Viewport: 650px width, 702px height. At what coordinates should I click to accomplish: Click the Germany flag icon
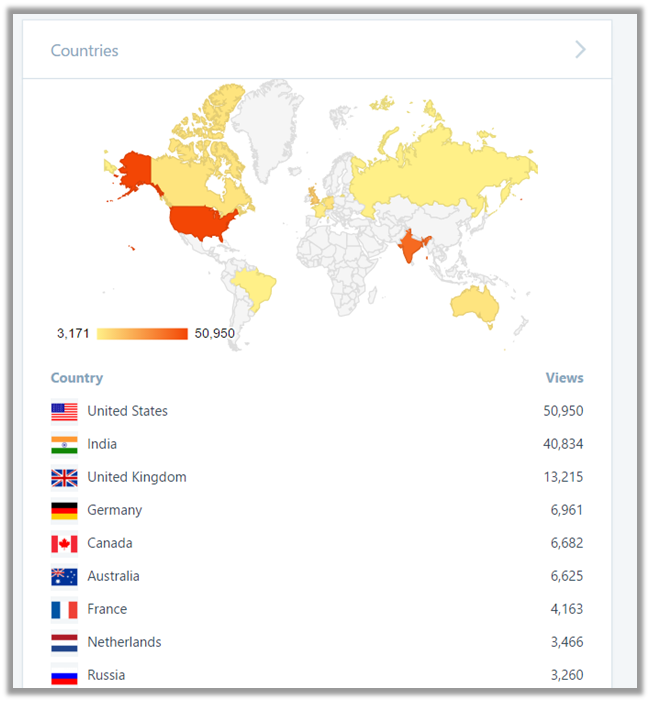(x=64, y=510)
